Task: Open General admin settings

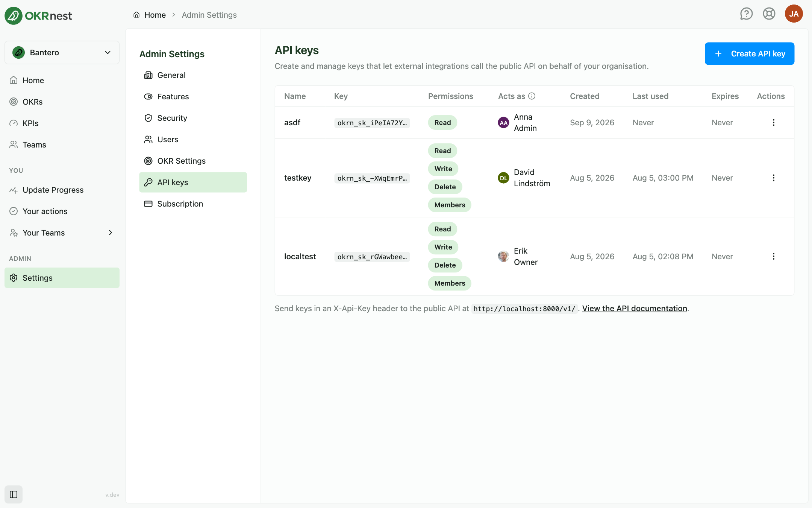Action: click(x=193, y=75)
